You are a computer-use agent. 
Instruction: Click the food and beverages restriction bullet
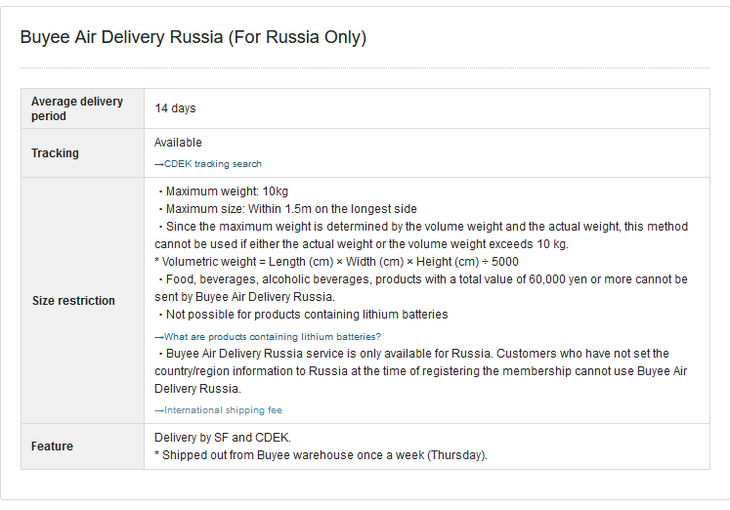pyautogui.click(x=421, y=288)
